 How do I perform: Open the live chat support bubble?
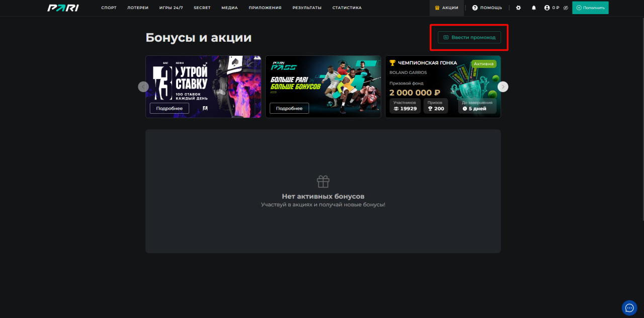629,308
